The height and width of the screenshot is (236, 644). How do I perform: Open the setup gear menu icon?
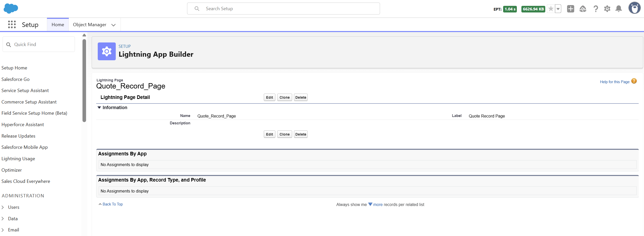pyautogui.click(x=607, y=9)
